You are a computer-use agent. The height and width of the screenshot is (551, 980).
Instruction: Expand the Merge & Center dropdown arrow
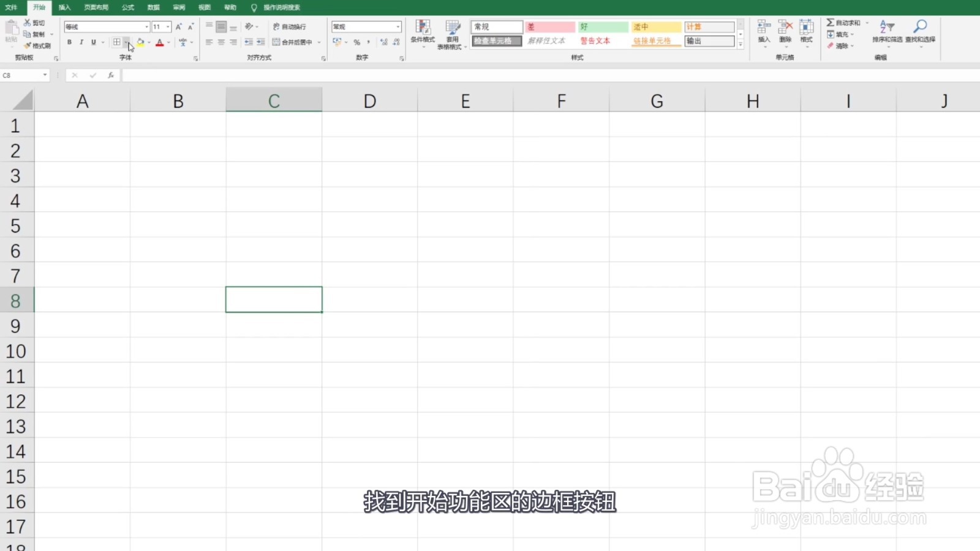coord(319,42)
